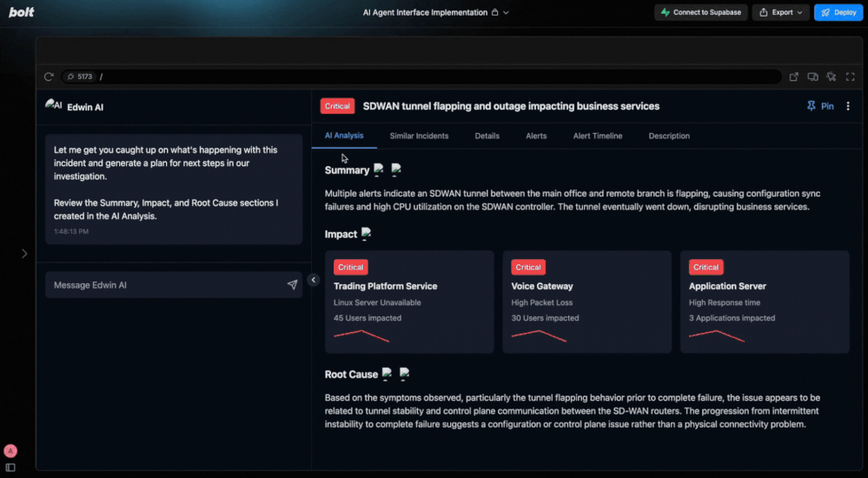Viewport: 868px width, 478px height.
Task: Click the device preview mode icon
Action: tap(812, 76)
